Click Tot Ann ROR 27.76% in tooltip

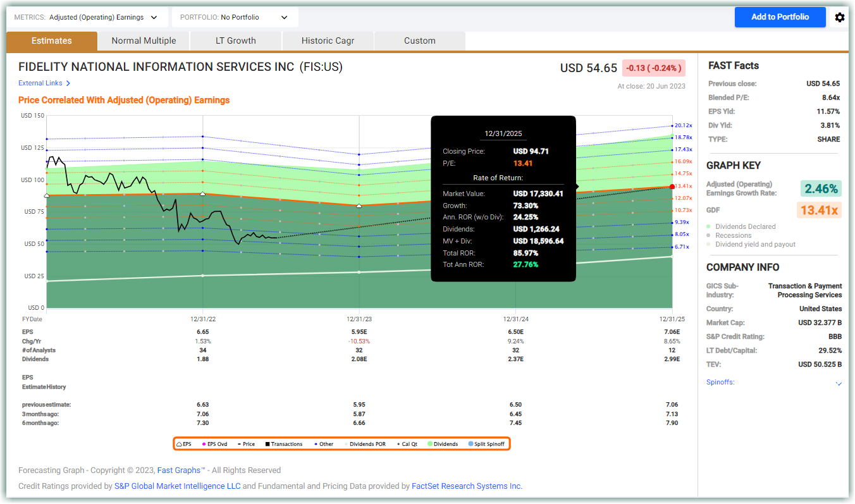click(526, 264)
